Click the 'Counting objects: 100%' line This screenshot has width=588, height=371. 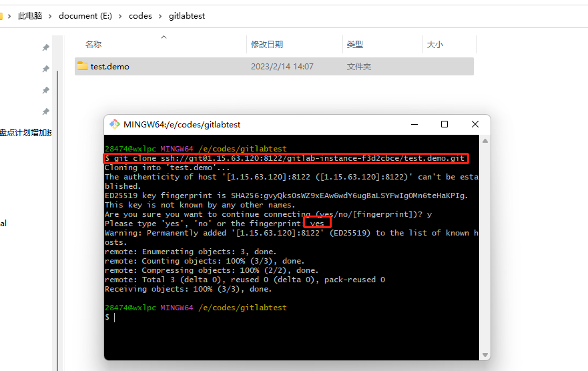(205, 261)
